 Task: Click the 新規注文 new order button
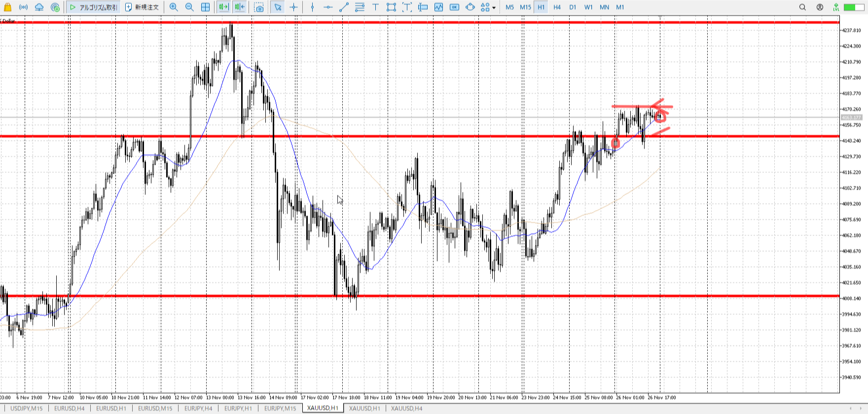pos(142,7)
